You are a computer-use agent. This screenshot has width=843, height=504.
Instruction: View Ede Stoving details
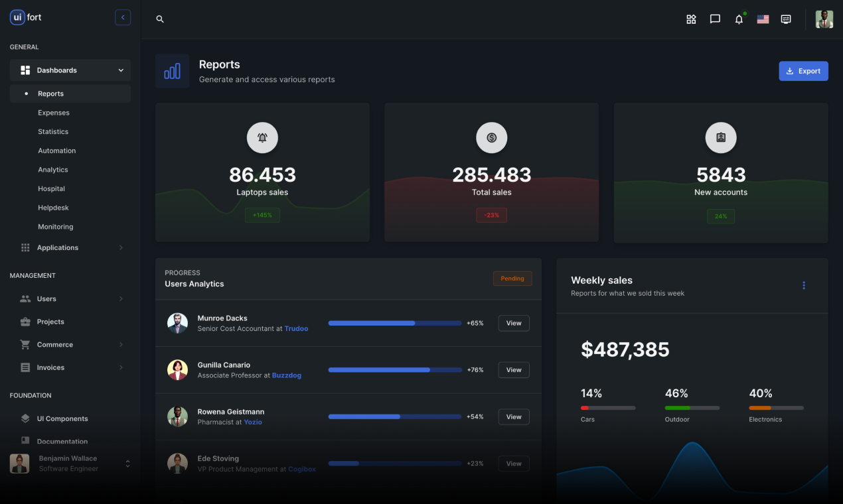tap(514, 464)
